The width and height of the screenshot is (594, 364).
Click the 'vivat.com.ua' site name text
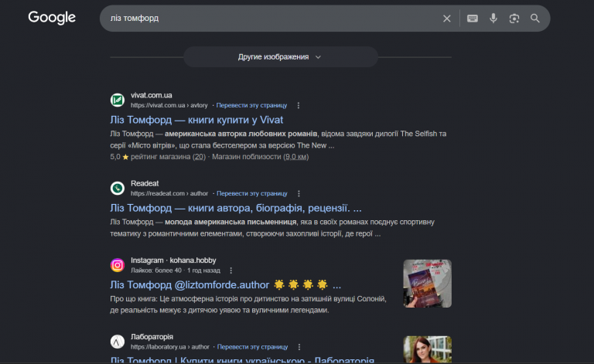click(151, 95)
